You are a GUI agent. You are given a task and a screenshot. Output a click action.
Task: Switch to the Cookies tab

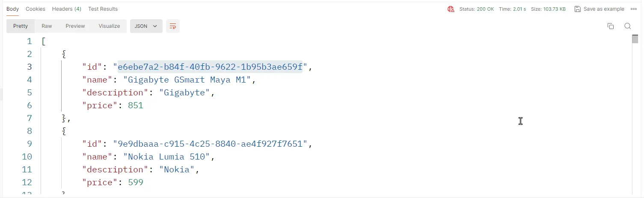(x=36, y=9)
